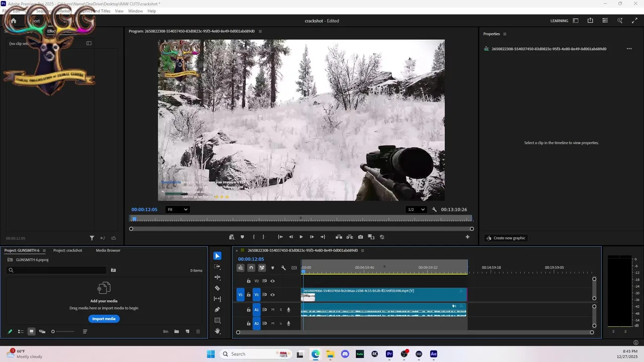644x362 pixels.
Task: Toggle Snap in the timeline
Action: (x=251, y=268)
